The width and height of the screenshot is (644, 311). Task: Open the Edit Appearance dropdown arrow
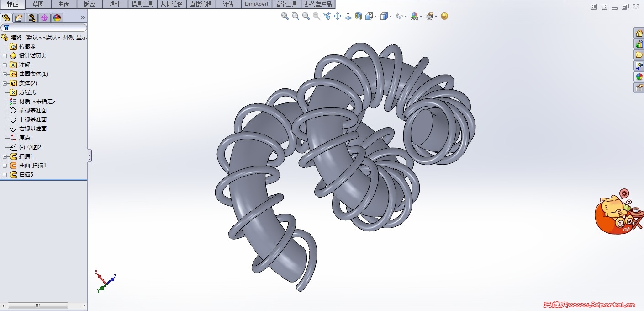(x=421, y=16)
